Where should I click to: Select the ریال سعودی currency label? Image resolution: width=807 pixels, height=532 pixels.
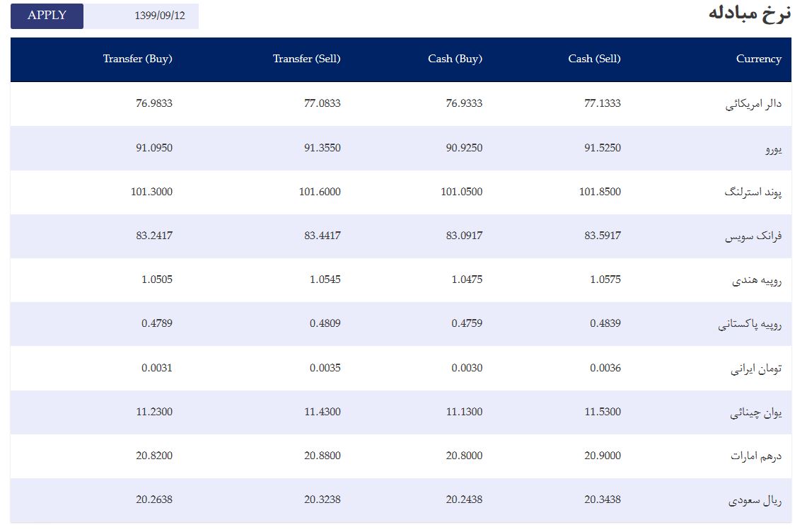[755, 500]
